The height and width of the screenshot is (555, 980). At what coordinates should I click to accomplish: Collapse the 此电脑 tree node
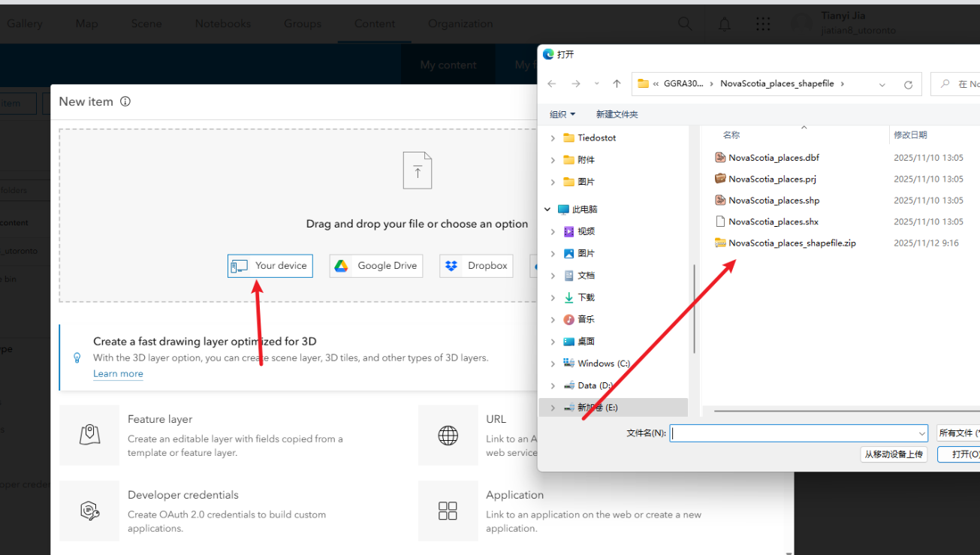(547, 210)
